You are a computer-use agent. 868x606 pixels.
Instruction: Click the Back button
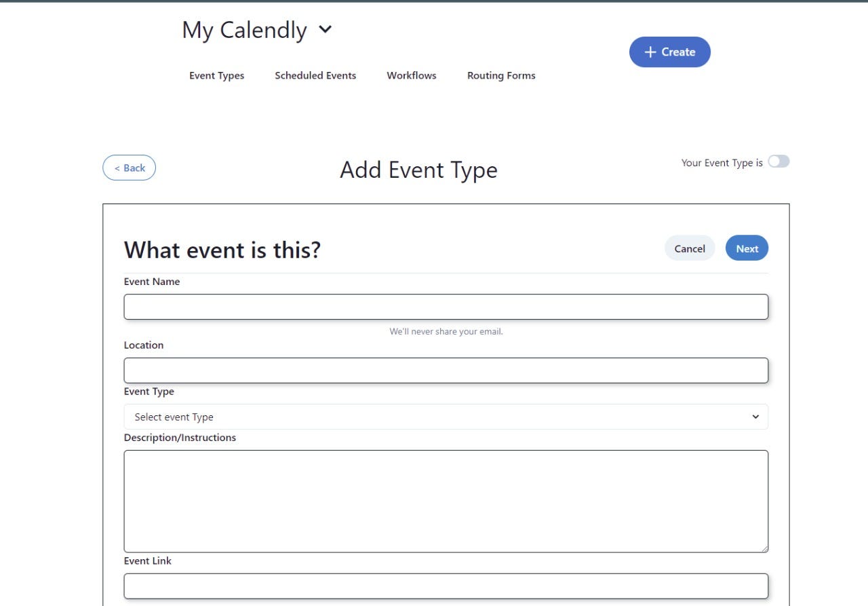129,168
